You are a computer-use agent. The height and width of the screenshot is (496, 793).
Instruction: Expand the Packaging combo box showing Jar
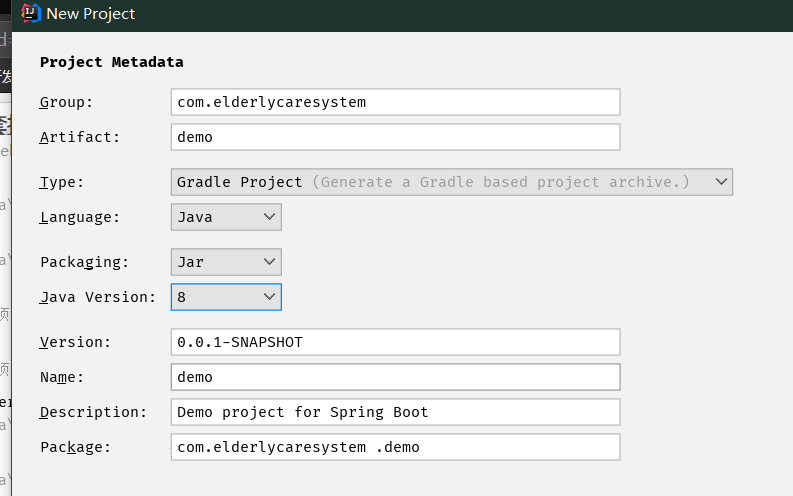(226, 262)
